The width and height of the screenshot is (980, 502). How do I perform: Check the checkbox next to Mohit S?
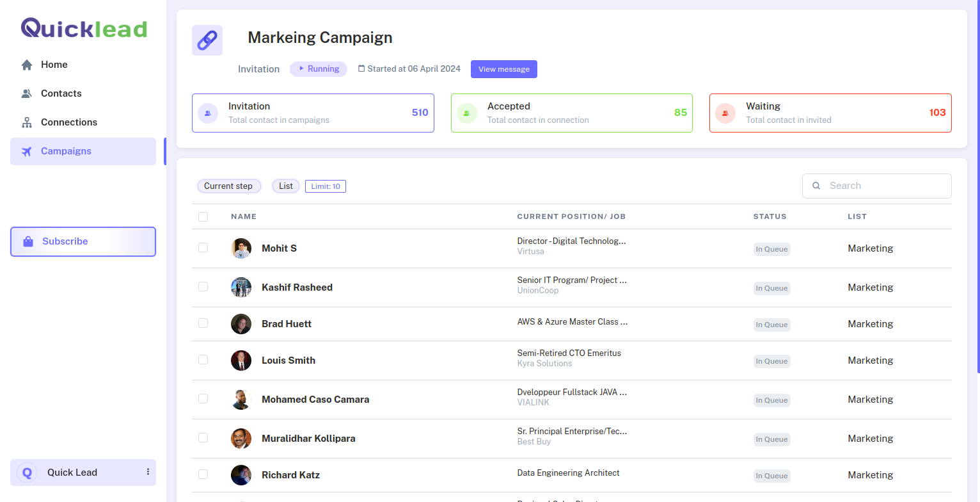click(203, 248)
